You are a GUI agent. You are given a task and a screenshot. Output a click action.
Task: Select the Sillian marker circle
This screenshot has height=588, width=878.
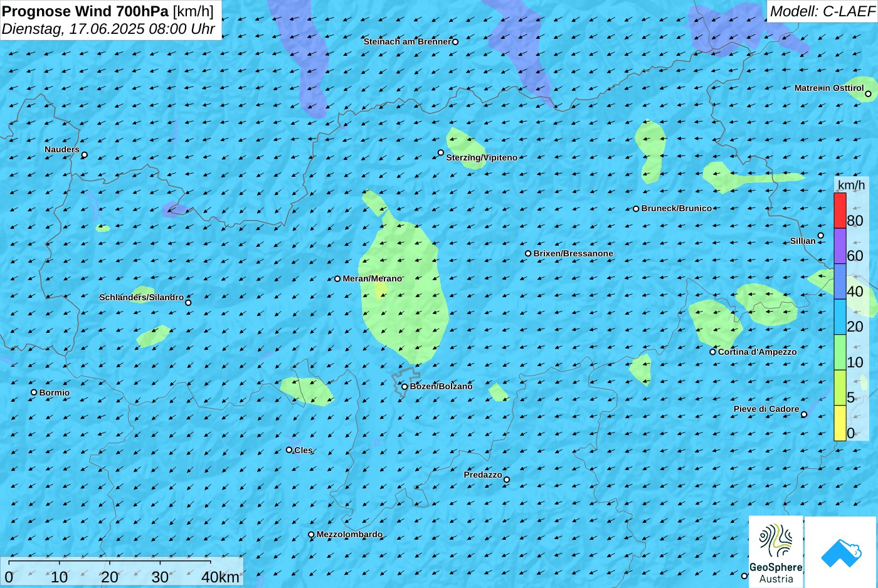tap(820, 236)
